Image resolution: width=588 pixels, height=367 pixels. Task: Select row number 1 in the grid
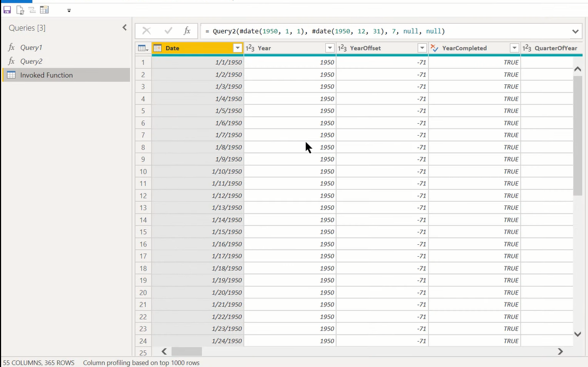click(143, 62)
